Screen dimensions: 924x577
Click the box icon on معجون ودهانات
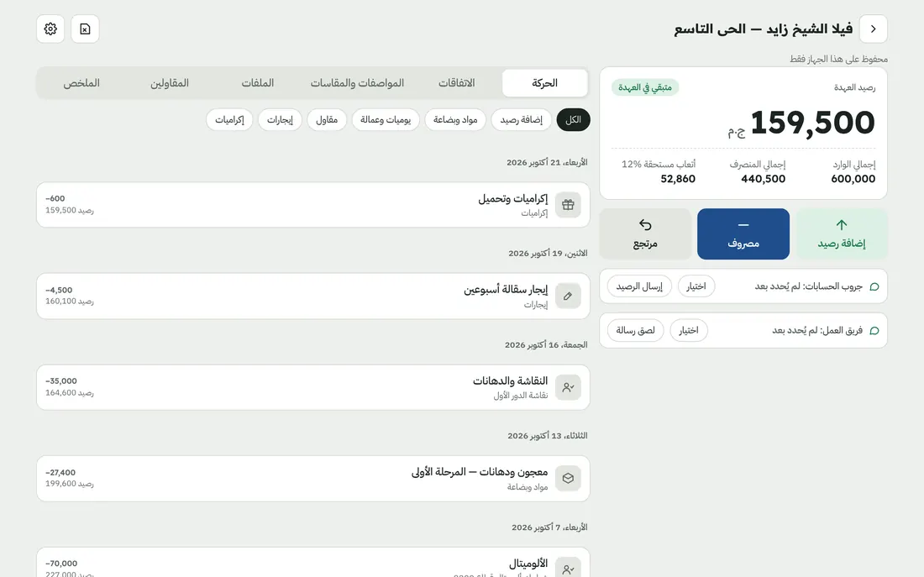[x=568, y=478]
